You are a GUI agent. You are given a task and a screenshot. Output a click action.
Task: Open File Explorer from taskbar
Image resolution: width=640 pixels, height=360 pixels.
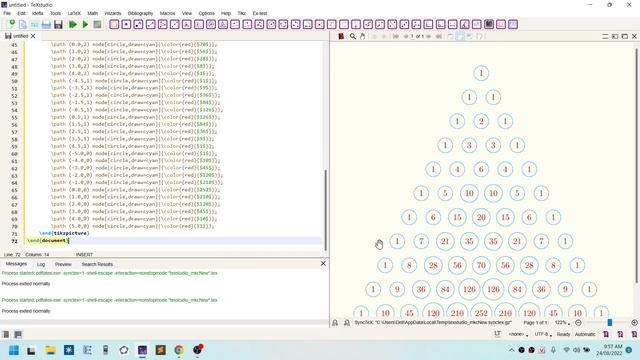[50, 350]
